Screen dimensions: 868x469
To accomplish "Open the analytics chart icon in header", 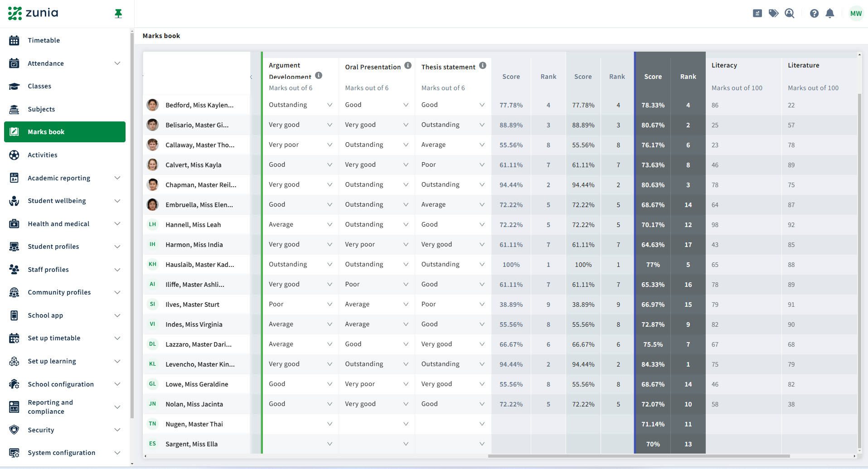I will point(757,14).
